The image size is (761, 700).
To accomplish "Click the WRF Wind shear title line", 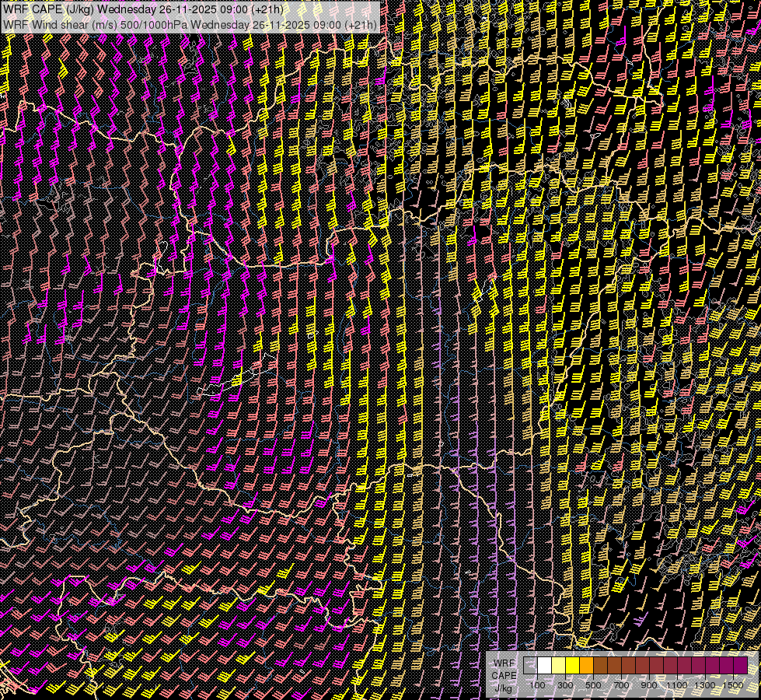I will (190, 25).
